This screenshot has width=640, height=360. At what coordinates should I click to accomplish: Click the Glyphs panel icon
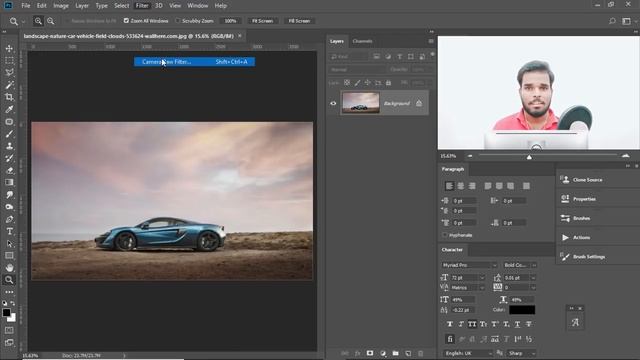click(575, 322)
